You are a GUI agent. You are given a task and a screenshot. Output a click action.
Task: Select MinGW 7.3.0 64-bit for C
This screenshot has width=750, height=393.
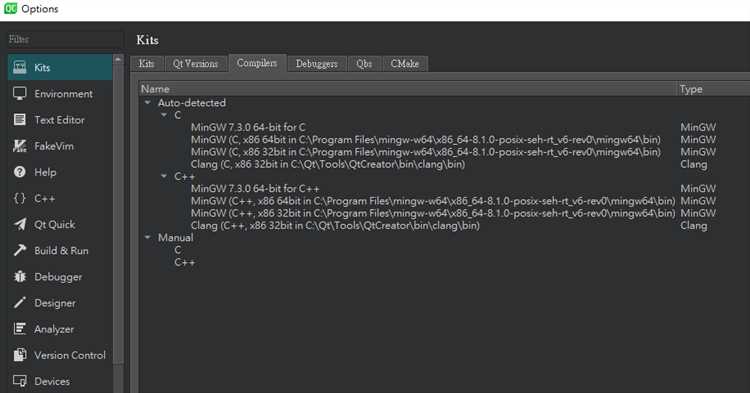[248, 127]
